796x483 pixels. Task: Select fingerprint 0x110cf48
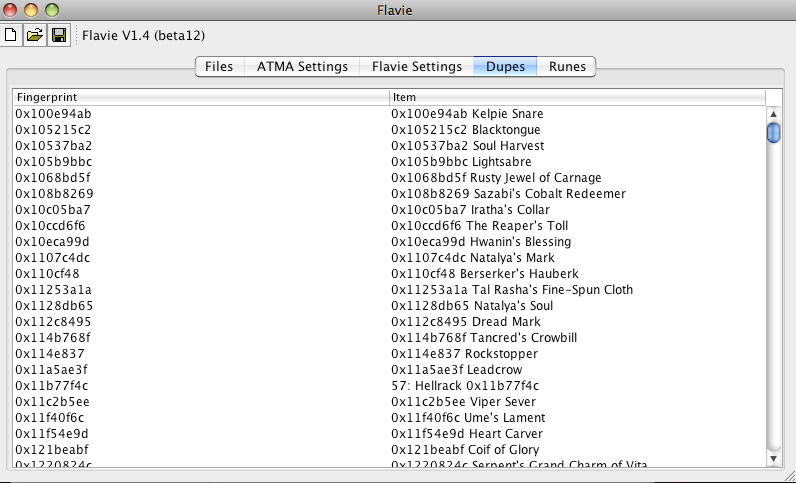click(x=47, y=274)
